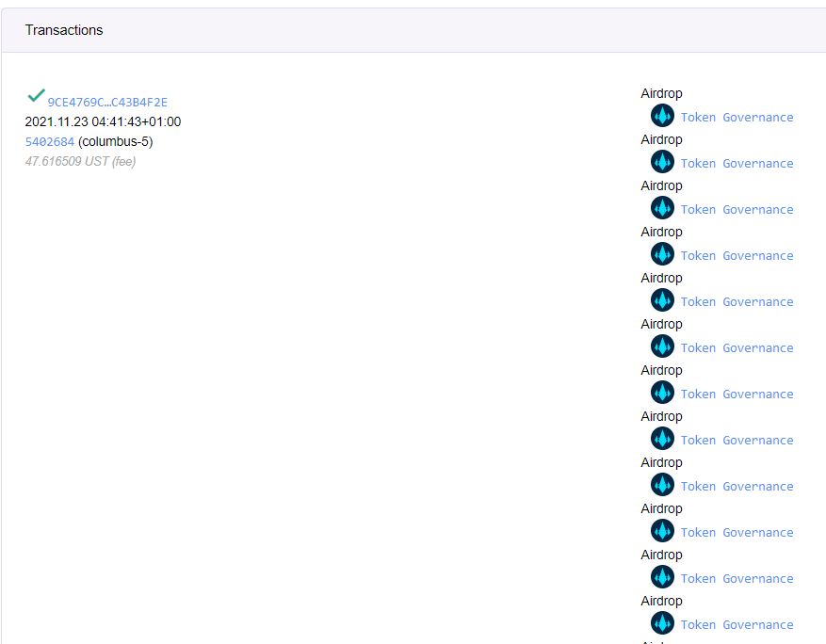Open Token link in first Airdrop entry
This screenshot has height=644, width=826.
pos(698,118)
